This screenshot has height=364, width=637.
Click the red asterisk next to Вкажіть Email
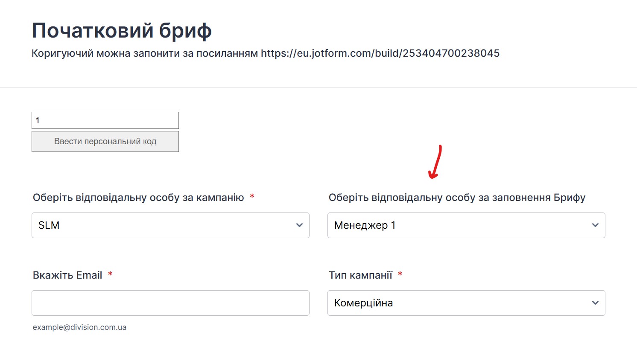110,274
